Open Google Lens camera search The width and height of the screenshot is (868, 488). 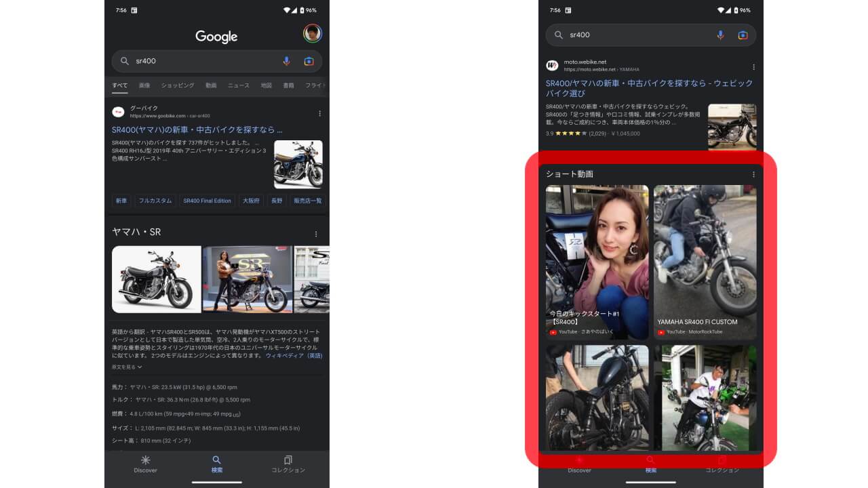(x=309, y=61)
